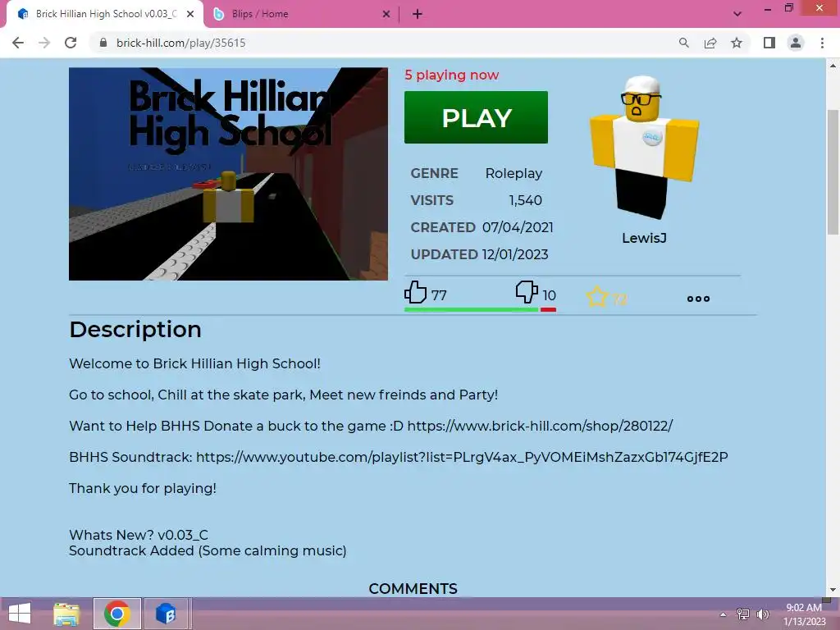
Task: Open the Windows Start menu
Action: tap(20, 614)
